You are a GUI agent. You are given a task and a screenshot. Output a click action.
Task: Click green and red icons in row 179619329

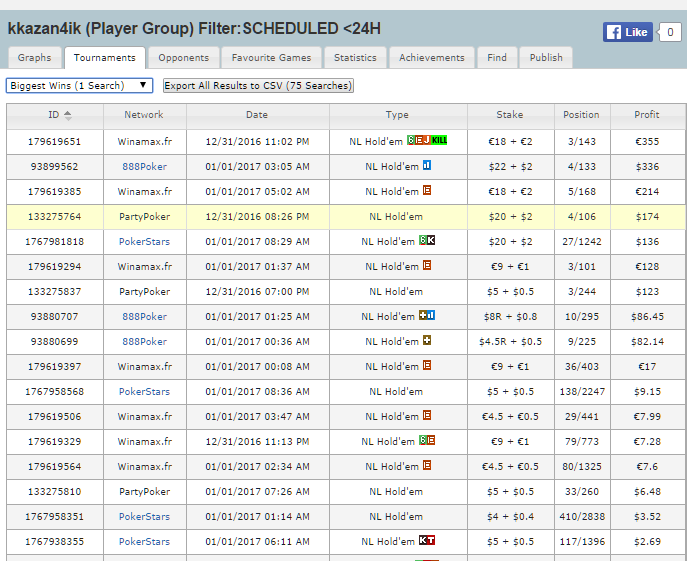(427, 440)
